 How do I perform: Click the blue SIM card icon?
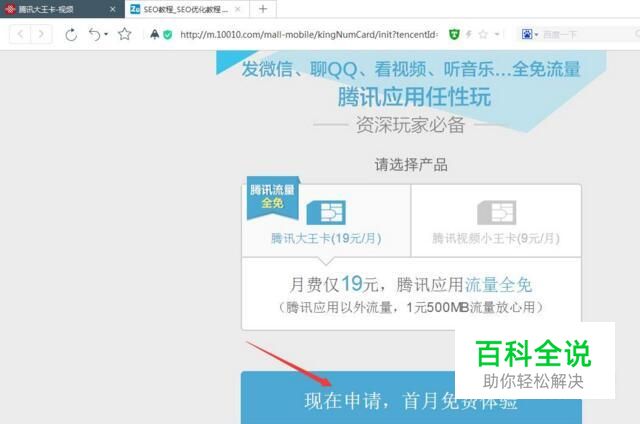[x=326, y=212]
